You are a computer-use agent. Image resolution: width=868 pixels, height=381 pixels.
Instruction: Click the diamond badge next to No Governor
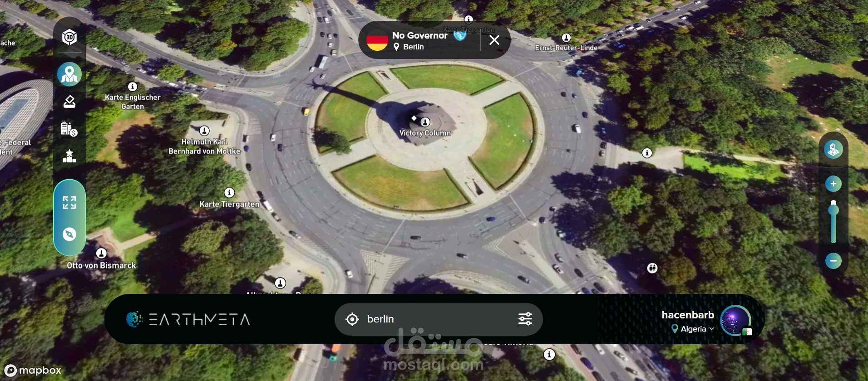pos(460,35)
